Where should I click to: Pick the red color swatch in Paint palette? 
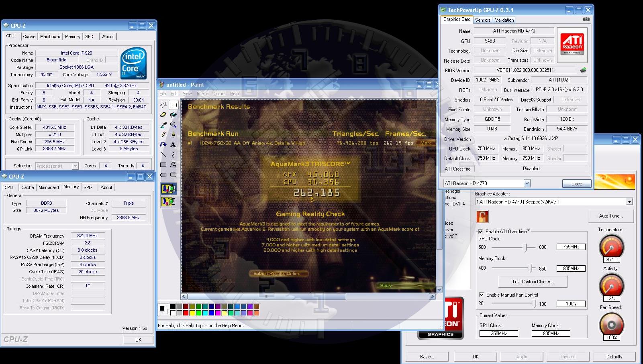click(x=186, y=313)
